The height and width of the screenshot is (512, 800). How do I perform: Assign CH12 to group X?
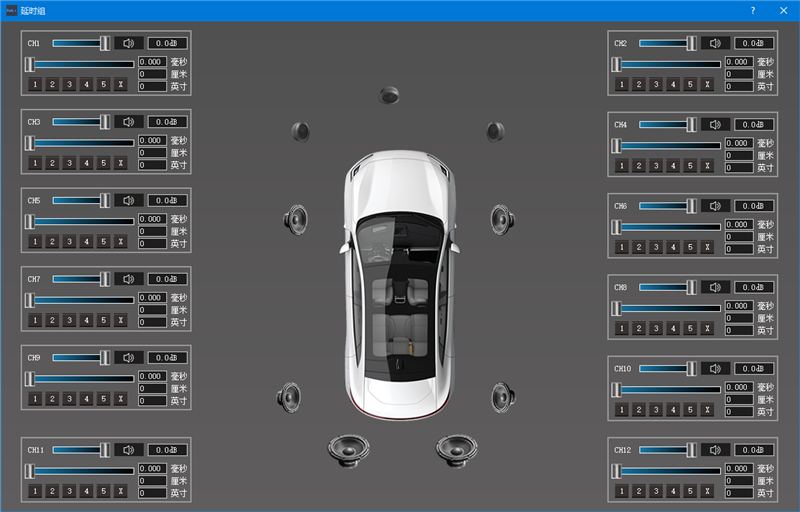[707, 491]
